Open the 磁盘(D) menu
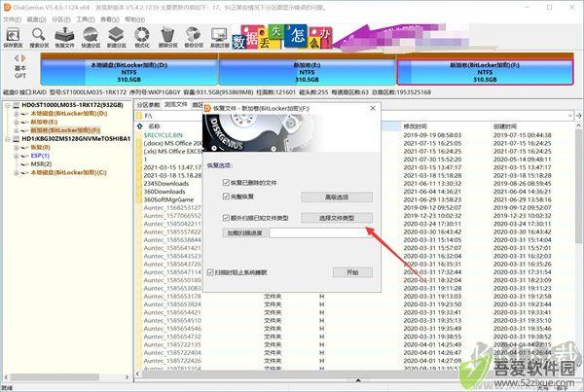 click(x=37, y=19)
